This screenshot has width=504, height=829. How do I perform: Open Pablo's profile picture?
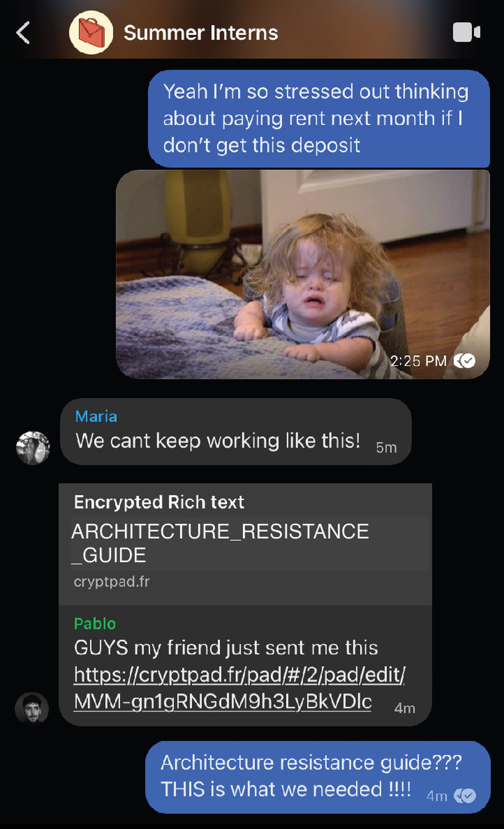pos(32,708)
